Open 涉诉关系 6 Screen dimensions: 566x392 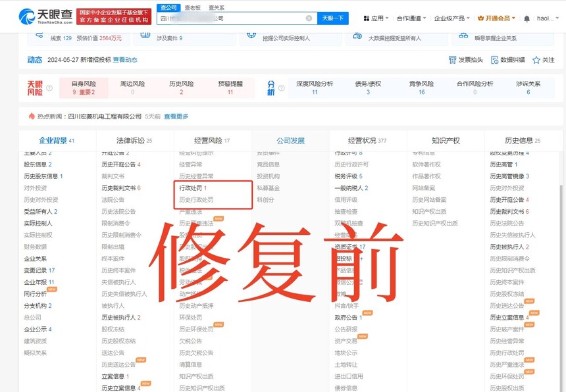(x=528, y=88)
